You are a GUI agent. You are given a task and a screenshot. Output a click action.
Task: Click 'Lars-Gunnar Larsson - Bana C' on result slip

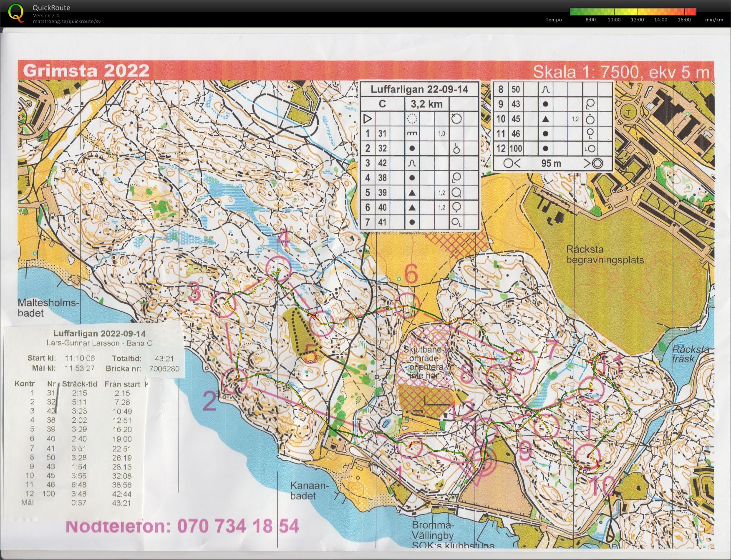tap(99, 343)
